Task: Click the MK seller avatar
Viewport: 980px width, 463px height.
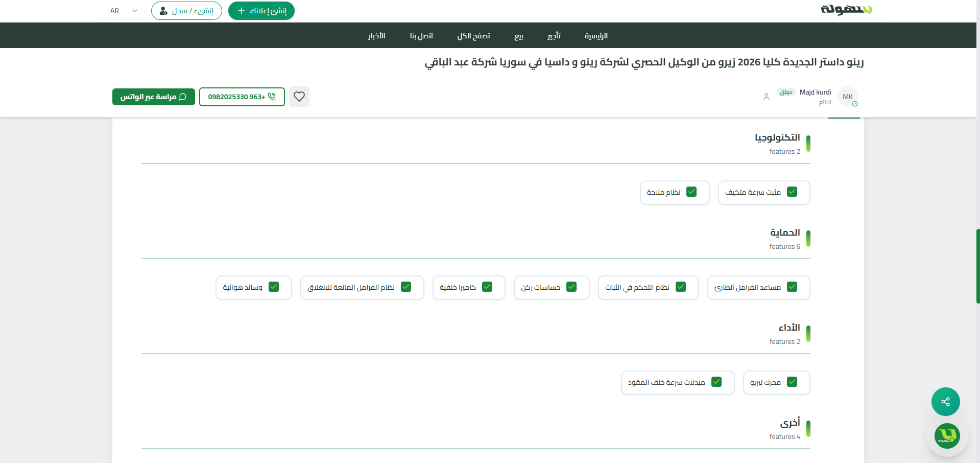Action: [848, 97]
